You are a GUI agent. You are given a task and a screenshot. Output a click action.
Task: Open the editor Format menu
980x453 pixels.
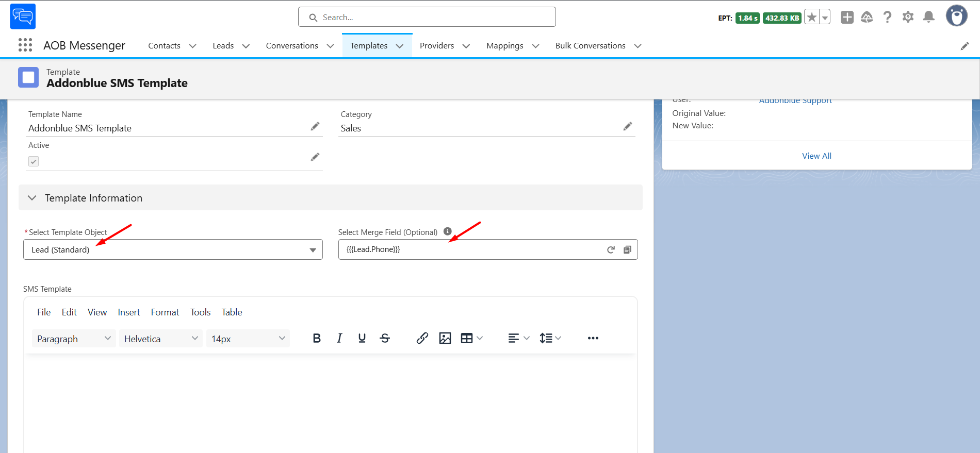click(165, 312)
